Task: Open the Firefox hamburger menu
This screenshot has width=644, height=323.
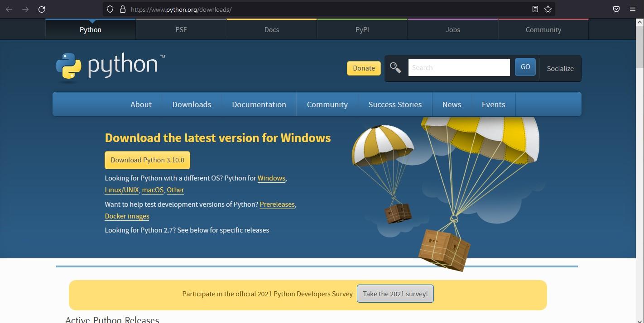Action: [x=633, y=9]
